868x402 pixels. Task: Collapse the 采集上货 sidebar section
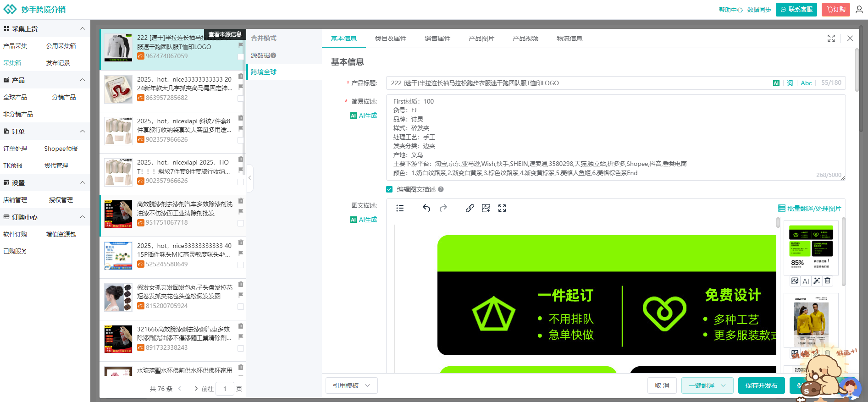83,28
